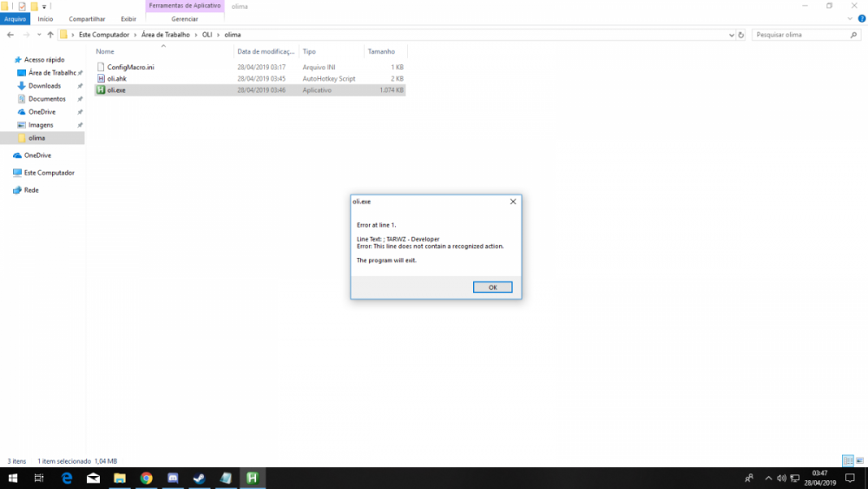Open the Action Center notifications icon
The height and width of the screenshot is (489, 868).
(x=850, y=478)
